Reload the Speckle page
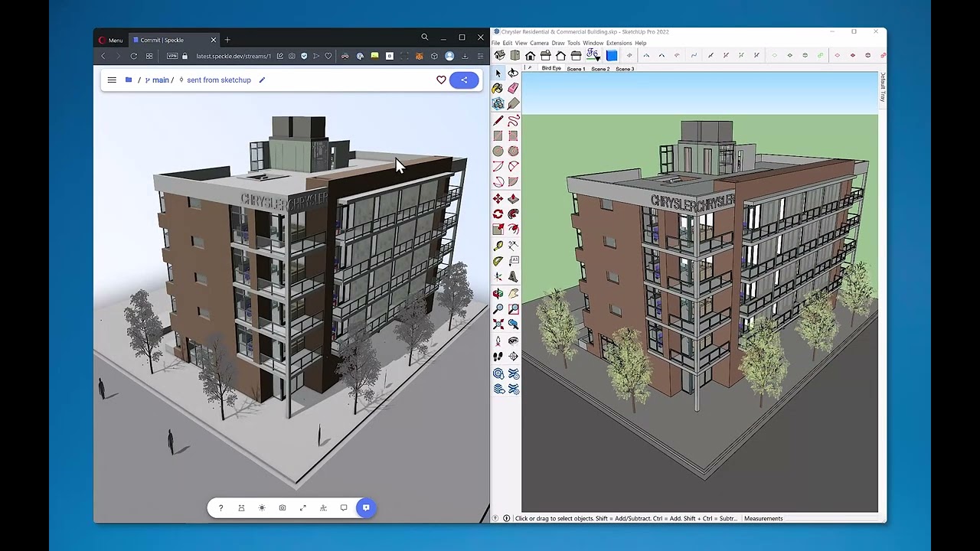Screen dimensions: 980x551 click(x=134, y=56)
